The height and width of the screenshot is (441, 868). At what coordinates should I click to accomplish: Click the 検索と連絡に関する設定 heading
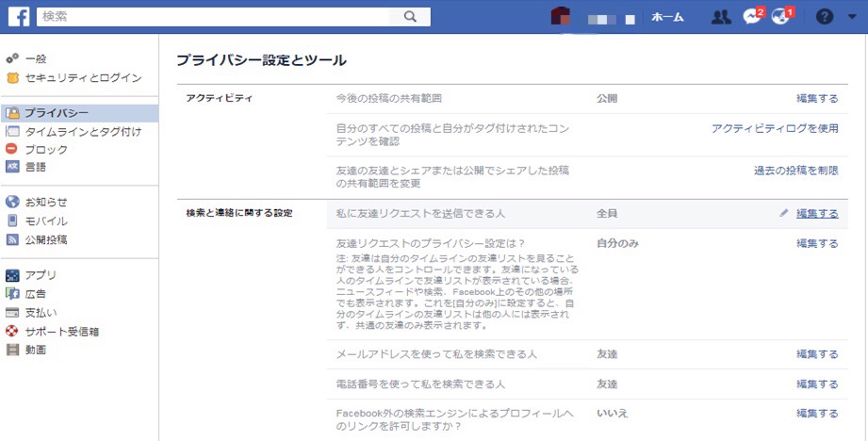239,213
